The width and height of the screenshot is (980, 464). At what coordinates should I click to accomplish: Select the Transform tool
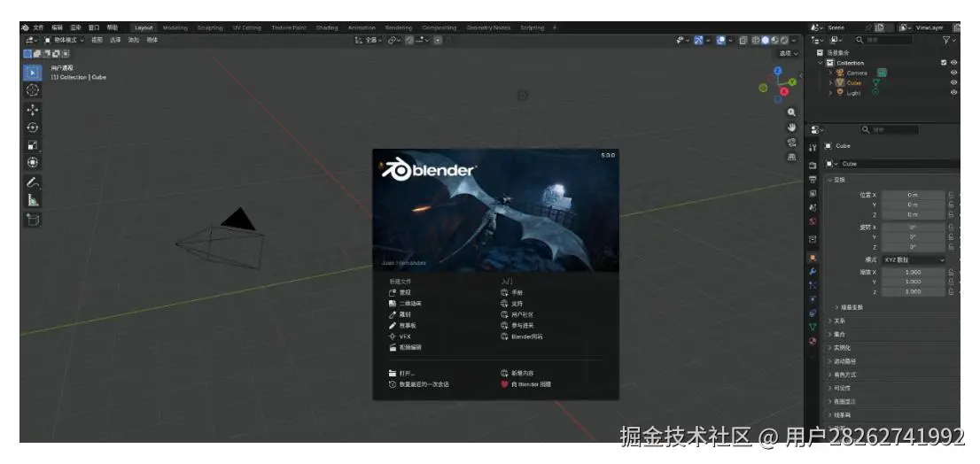coord(33,162)
